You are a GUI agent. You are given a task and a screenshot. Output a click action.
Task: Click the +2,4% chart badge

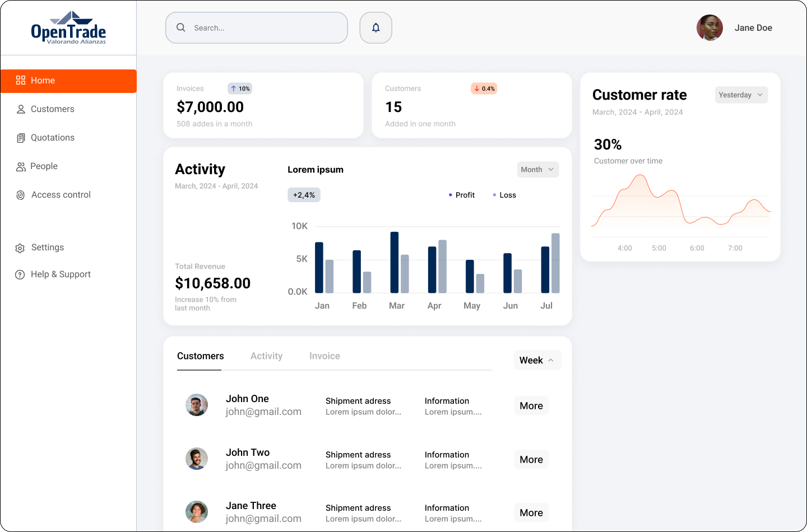coord(304,195)
